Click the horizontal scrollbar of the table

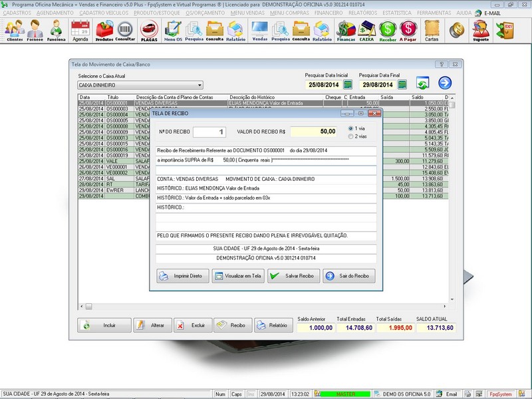click(x=266, y=307)
